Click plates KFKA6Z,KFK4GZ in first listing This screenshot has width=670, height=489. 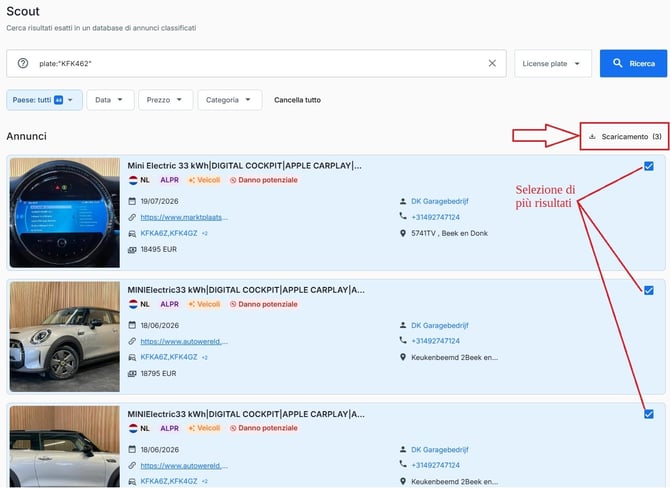[169, 233]
